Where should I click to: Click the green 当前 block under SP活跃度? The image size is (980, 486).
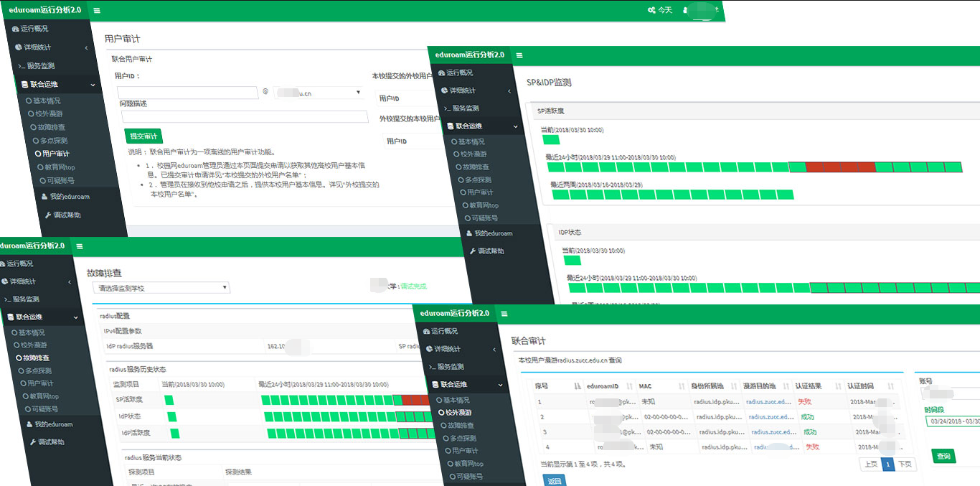click(x=551, y=139)
